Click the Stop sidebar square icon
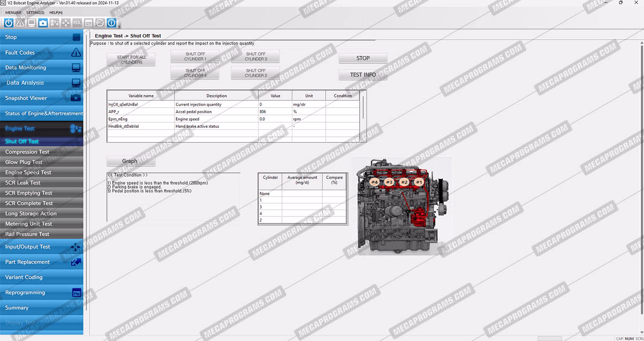This screenshot has width=644, height=341. (76, 37)
